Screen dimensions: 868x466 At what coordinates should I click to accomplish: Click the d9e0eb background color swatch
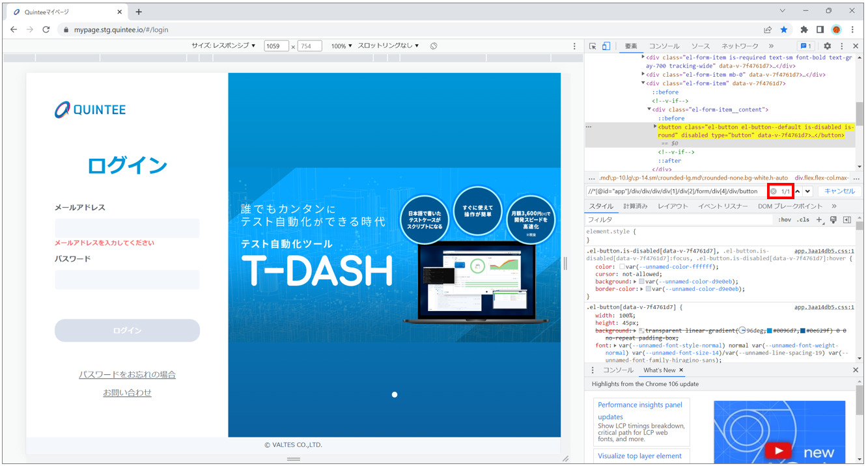[x=648, y=282]
